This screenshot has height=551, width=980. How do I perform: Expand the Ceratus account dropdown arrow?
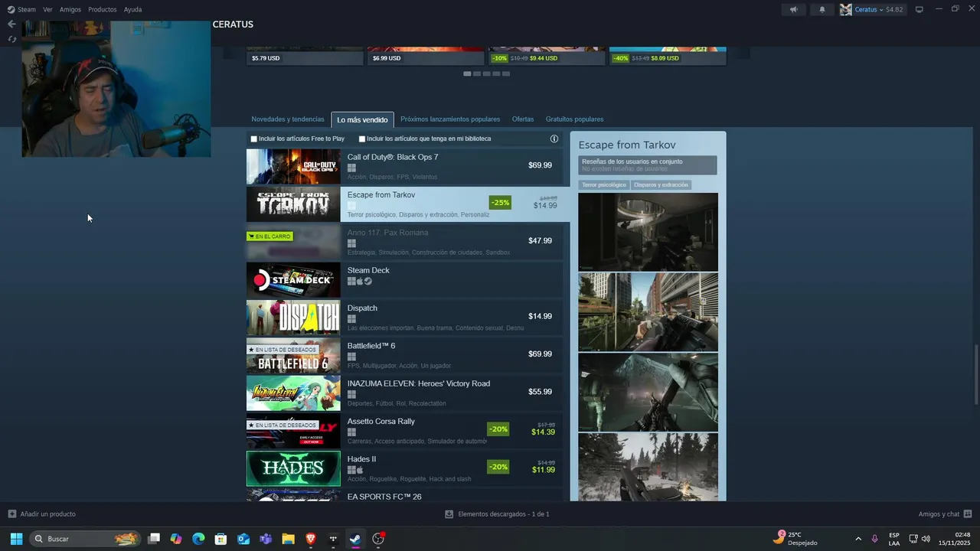[x=881, y=9]
